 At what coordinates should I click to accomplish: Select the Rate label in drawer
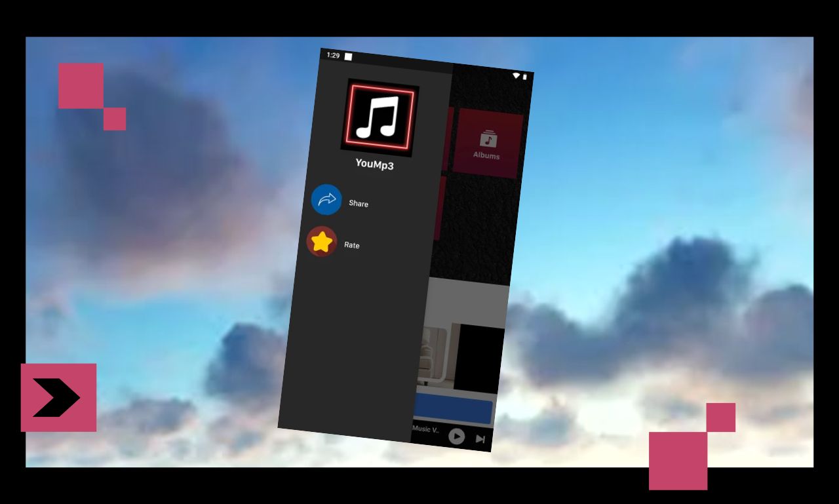coord(352,245)
